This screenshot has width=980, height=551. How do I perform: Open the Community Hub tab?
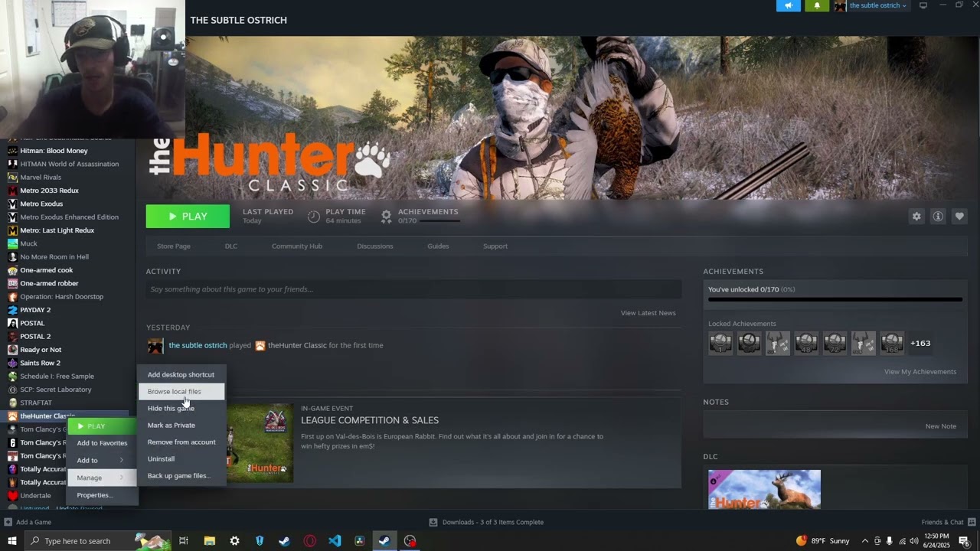click(x=297, y=246)
